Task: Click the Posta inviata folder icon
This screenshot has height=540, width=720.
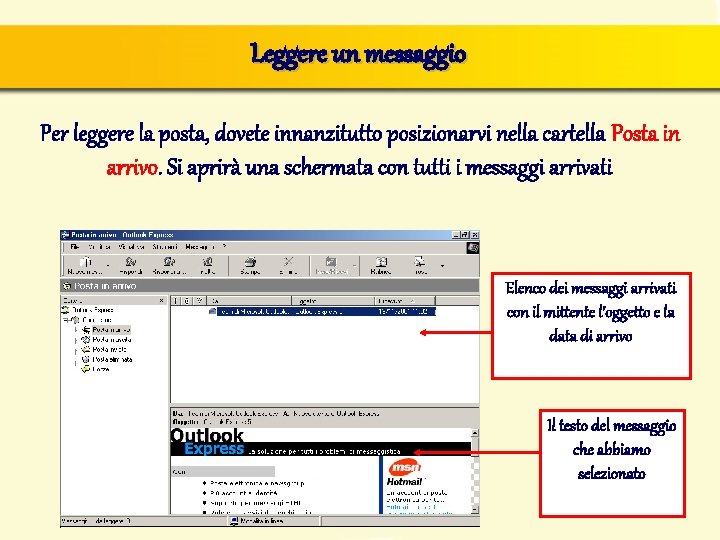Action: point(86,349)
